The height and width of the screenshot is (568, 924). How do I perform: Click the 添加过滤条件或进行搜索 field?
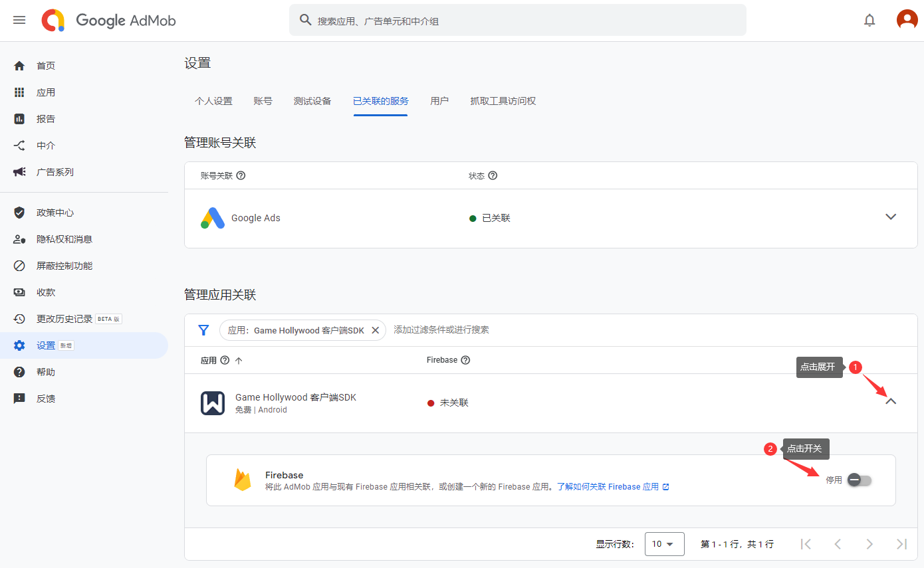point(441,330)
